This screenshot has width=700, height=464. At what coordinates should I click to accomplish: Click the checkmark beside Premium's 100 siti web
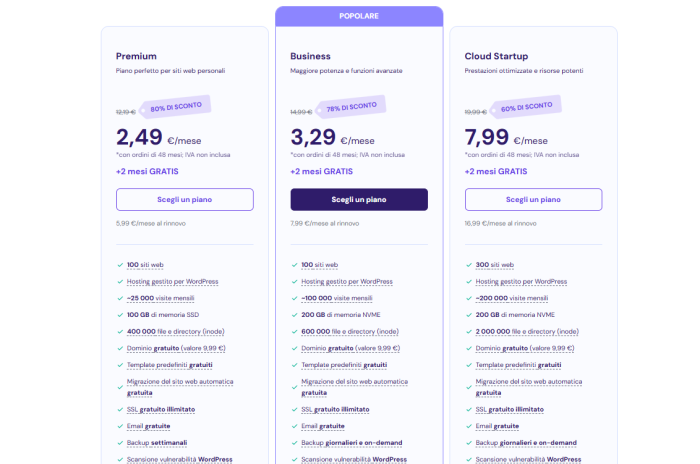120,265
